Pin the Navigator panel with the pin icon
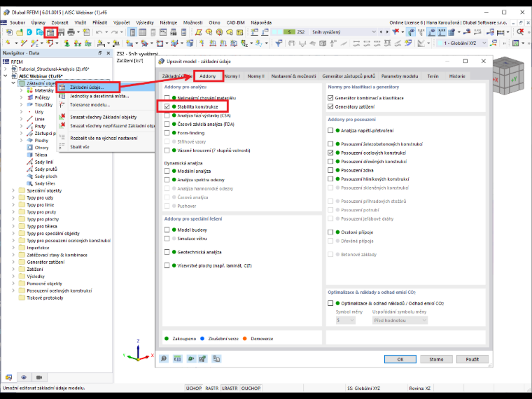 pyautogui.click(x=100, y=53)
